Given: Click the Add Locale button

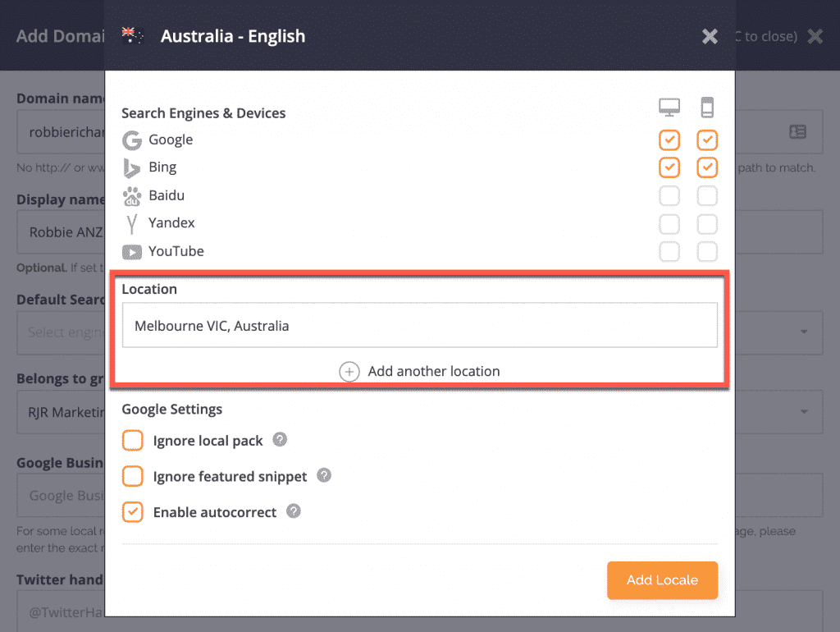Looking at the screenshot, I should coord(662,580).
